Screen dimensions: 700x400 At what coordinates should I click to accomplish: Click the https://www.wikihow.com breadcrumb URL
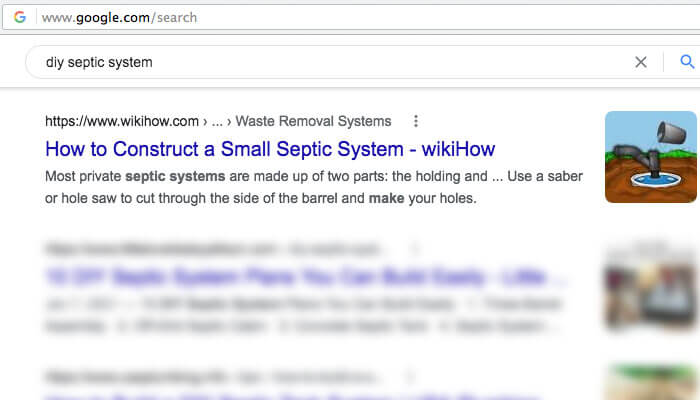coord(122,121)
